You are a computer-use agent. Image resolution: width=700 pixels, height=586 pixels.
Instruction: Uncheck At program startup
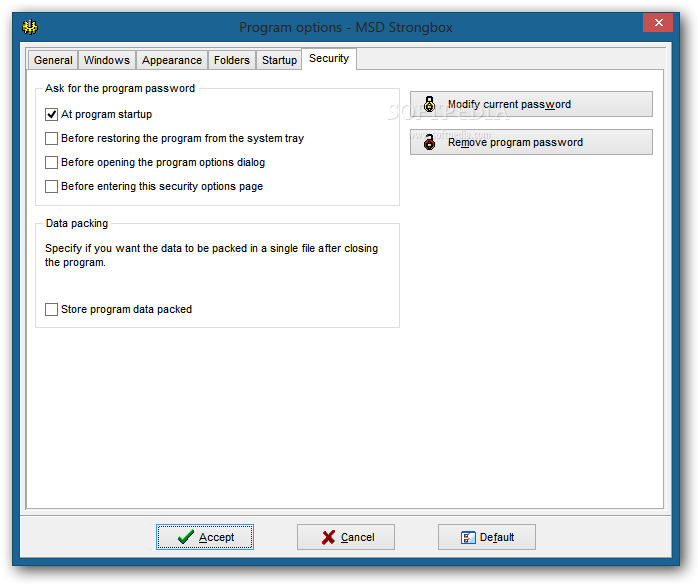(x=51, y=114)
